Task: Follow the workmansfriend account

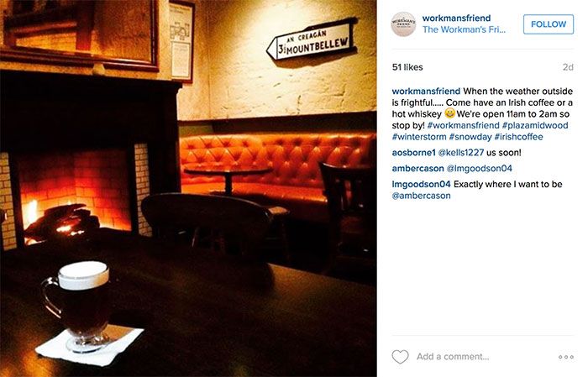Action: point(549,24)
